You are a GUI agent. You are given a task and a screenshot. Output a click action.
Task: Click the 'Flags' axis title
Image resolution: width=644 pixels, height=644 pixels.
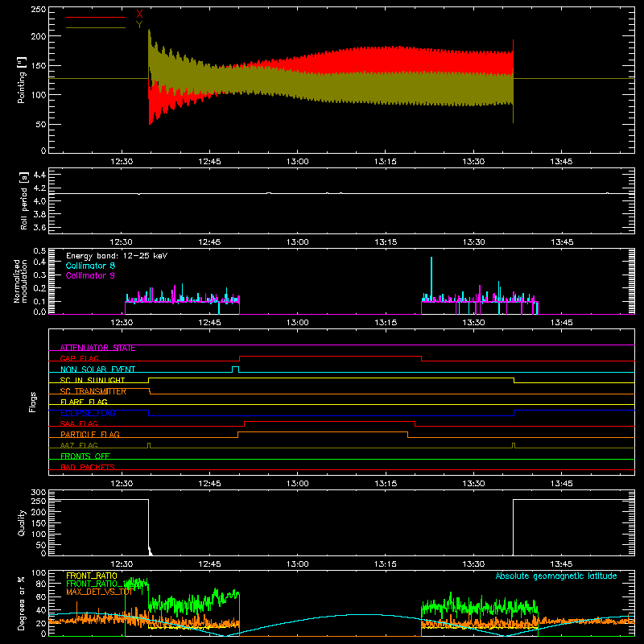pos(32,402)
